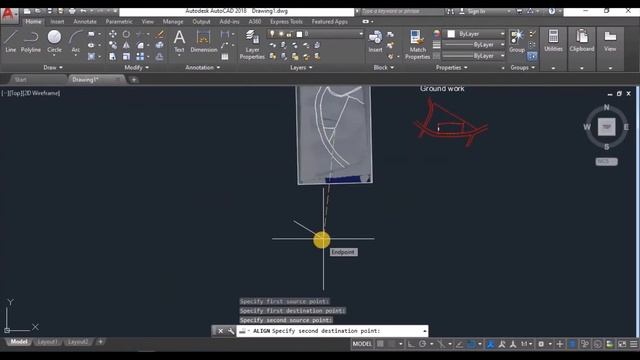Viewport: 640px width, 360px height.
Task: Open annotation scale 1:1 dropdown
Action: click(527, 344)
